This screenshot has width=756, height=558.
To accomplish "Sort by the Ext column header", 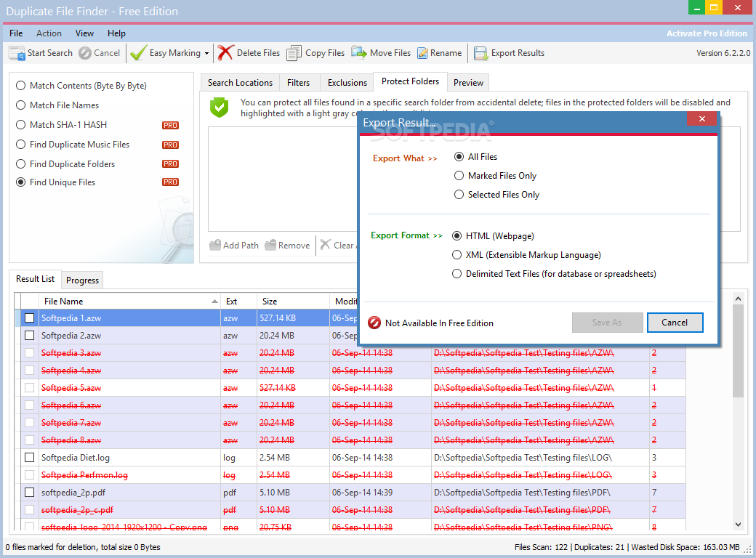I will [238, 302].
